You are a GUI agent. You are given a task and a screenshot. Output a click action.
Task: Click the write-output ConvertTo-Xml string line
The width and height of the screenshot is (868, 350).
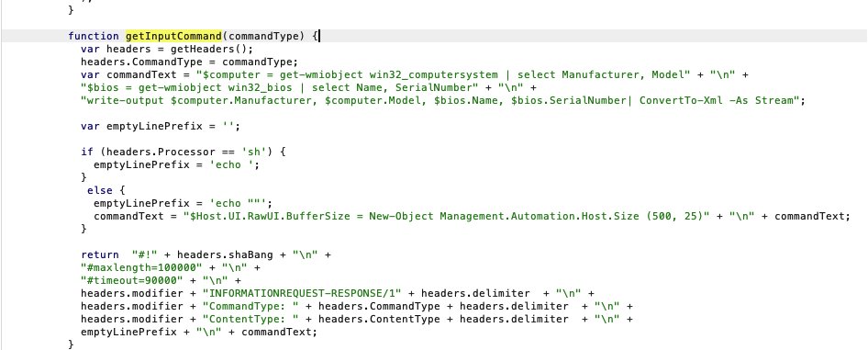coord(443,100)
